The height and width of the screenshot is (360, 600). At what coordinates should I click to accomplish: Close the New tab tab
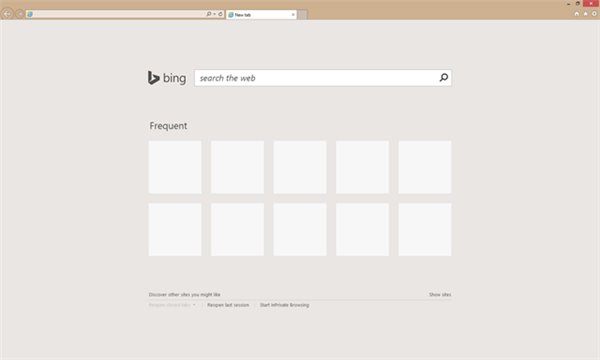pyautogui.click(x=293, y=15)
